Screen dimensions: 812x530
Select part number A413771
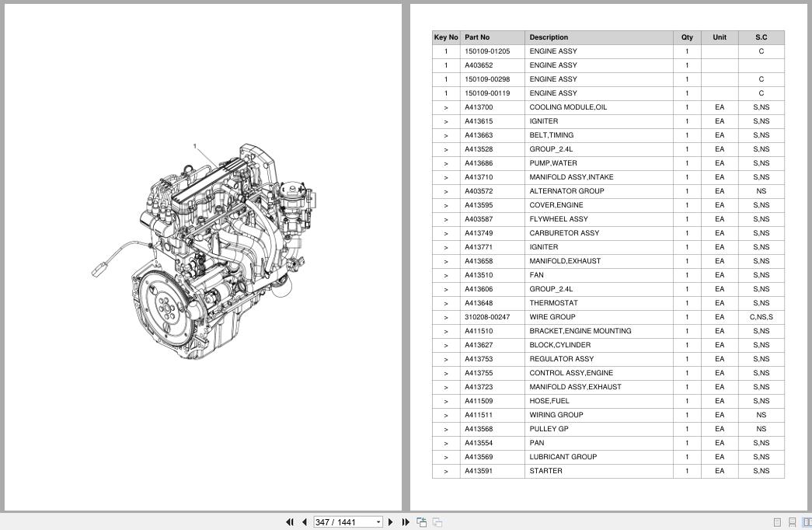click(x=479, y=247)
